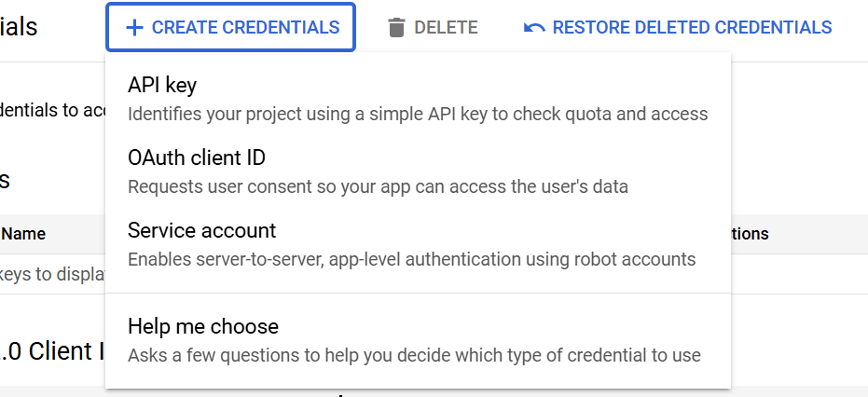868x397 pixels.
Task: Click the trash can icon beside Delete
Action: point(396,28)
